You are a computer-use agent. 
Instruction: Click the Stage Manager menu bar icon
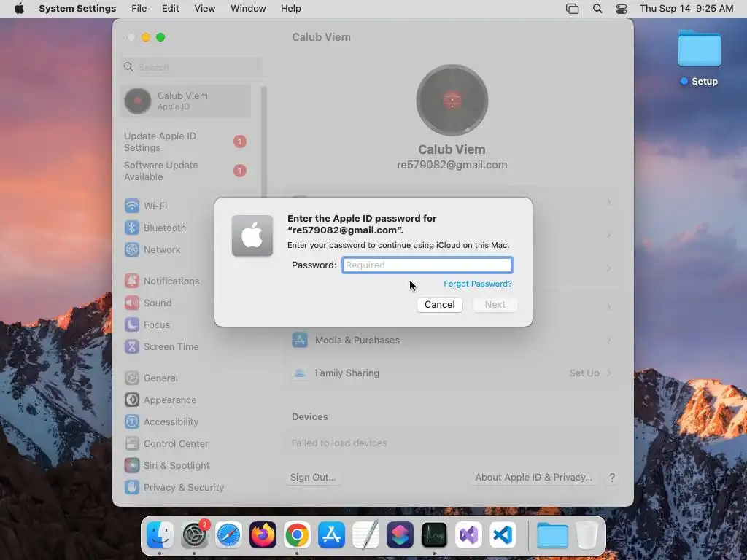572,9
